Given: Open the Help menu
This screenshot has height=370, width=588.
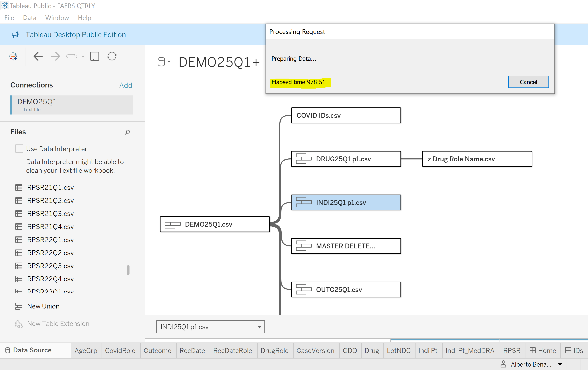Looking at the screenshot, I should pos(85,18).
